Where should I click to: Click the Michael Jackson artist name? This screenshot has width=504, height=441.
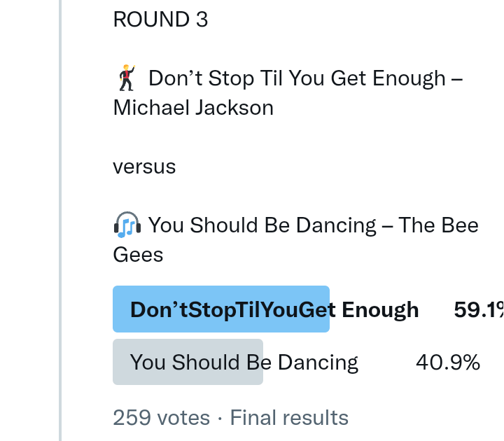point(193,108)
